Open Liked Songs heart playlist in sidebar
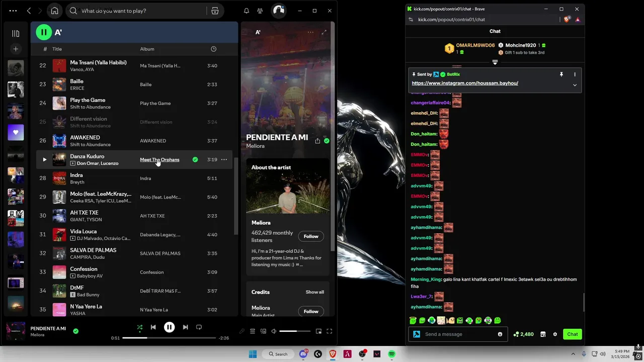Viewport: 644px width, 362px height. pos(16,133)
